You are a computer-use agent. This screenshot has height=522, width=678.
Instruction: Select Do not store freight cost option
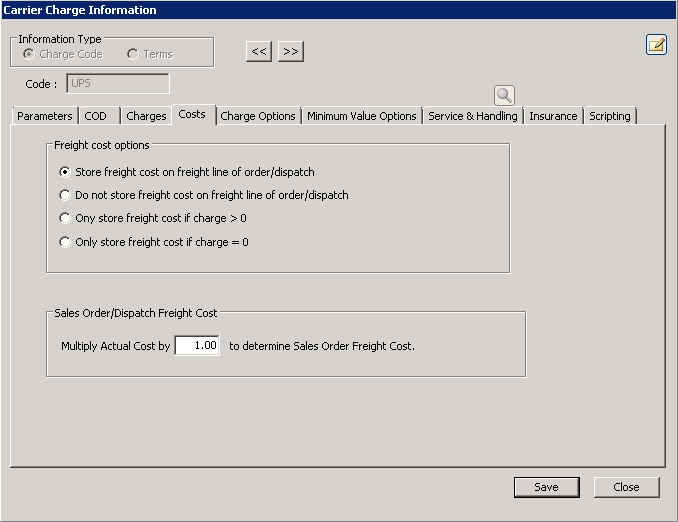click(x=66, y=195)
